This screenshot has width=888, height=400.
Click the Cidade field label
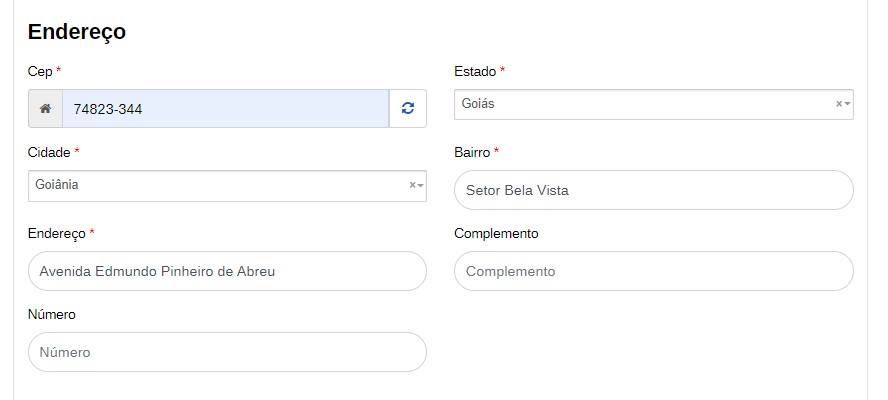(x=49, y=152)
